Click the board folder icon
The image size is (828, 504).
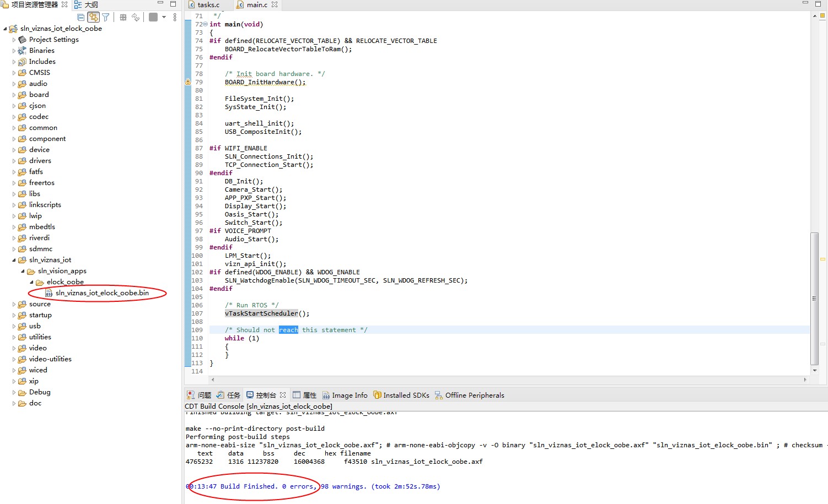pyautogui.click(x=22, y=95)
